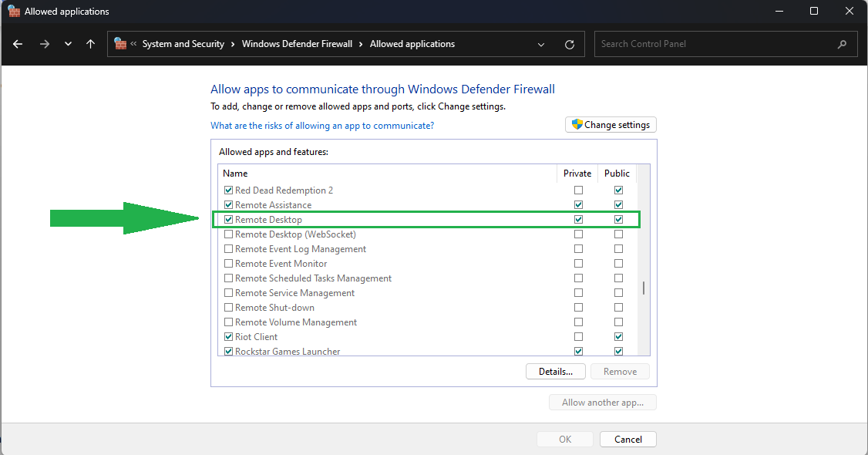This screenshot has width=868, height=455.
Task: Toggle Remote Desktop Private checkbox
Action: 579,220
